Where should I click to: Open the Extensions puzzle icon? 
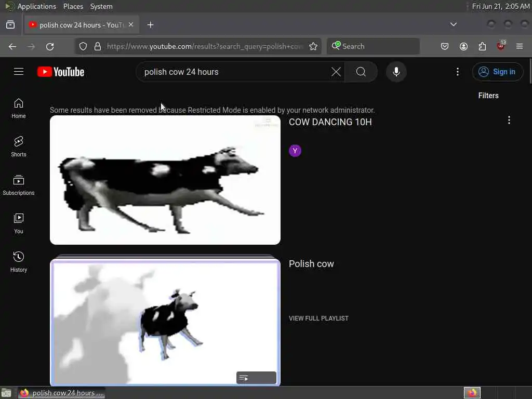[x=482, y=46]
